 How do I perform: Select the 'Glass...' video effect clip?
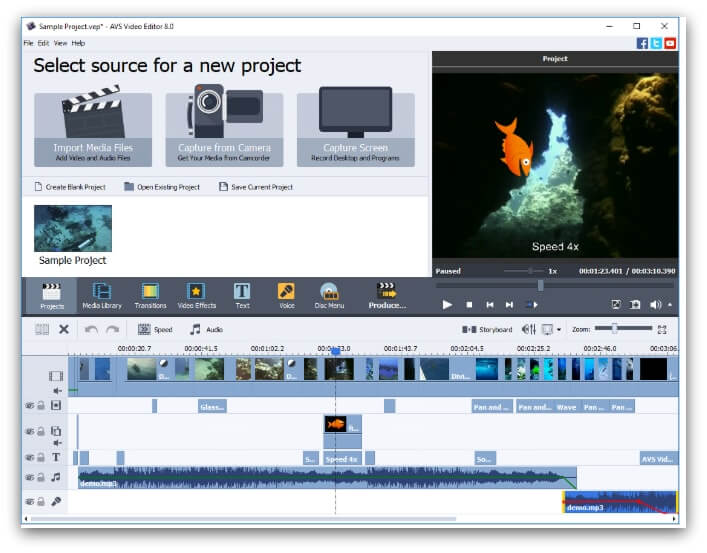(x=212, y=407)
